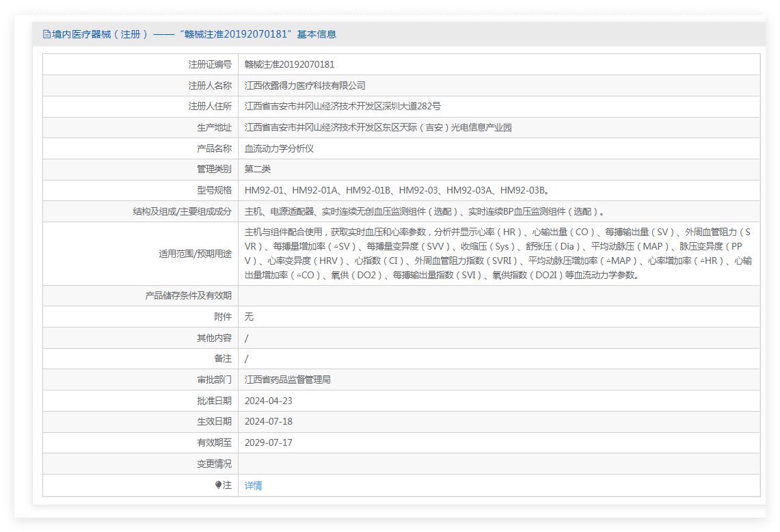Click the 注册人住所 label
Image resolution: width=780 pixels, height=532 pixels.
point(210,107)
